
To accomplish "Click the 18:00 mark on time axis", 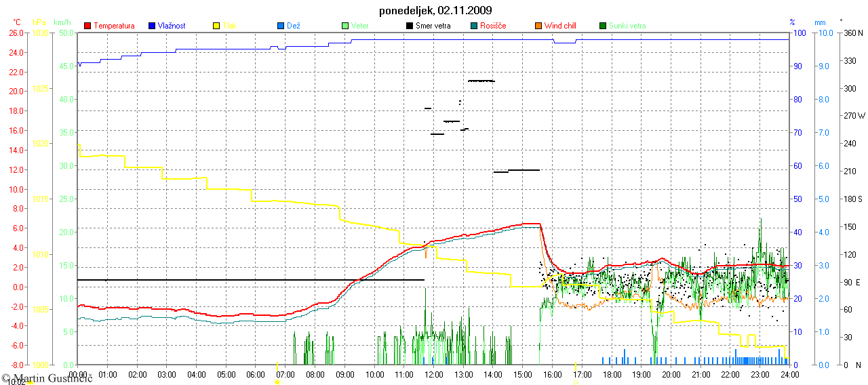I will tap(612, 374).
